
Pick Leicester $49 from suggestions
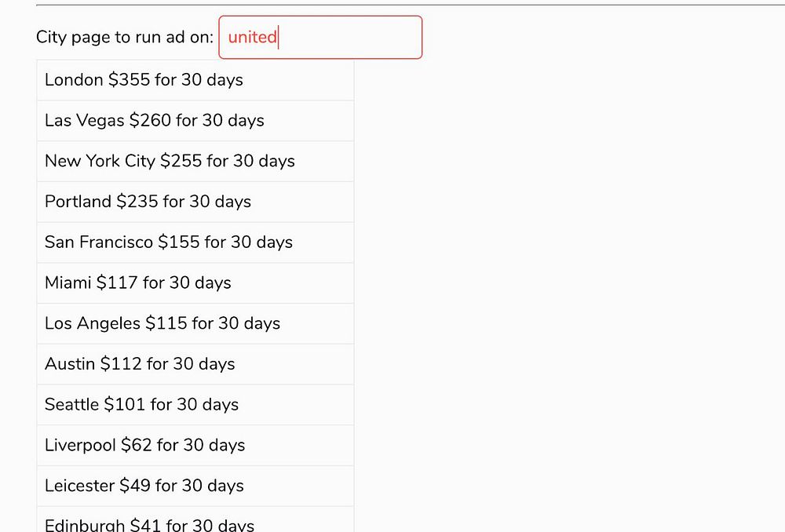[195, 486]
